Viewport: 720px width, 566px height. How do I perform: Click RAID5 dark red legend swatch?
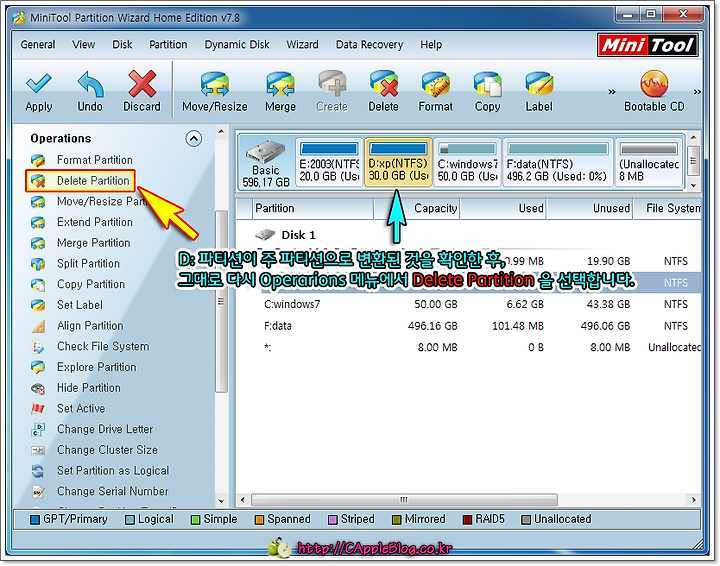point(467,520)
